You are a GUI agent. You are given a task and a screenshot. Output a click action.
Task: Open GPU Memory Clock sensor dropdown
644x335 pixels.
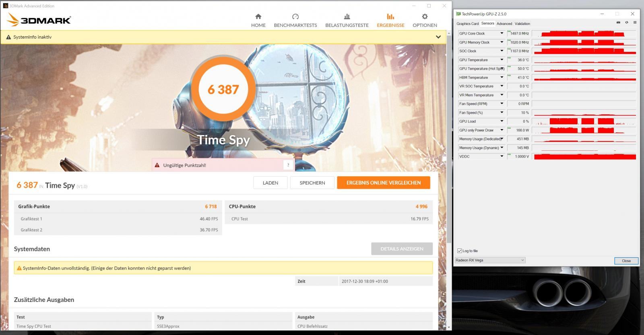tap(502, 42)
